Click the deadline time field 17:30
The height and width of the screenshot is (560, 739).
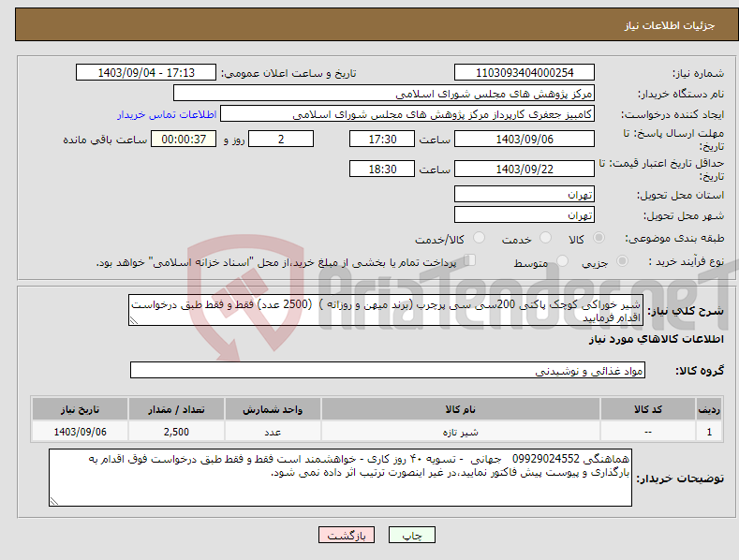[382, 139]
